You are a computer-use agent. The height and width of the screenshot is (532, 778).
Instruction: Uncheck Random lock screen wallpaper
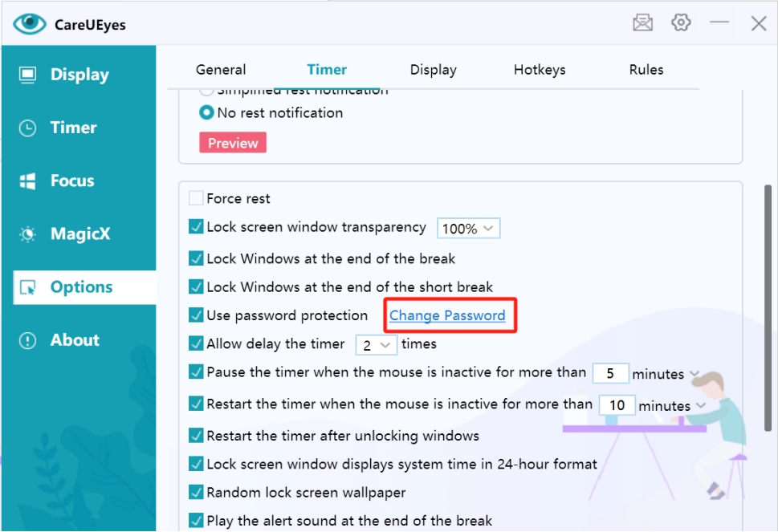click(196, 492)
